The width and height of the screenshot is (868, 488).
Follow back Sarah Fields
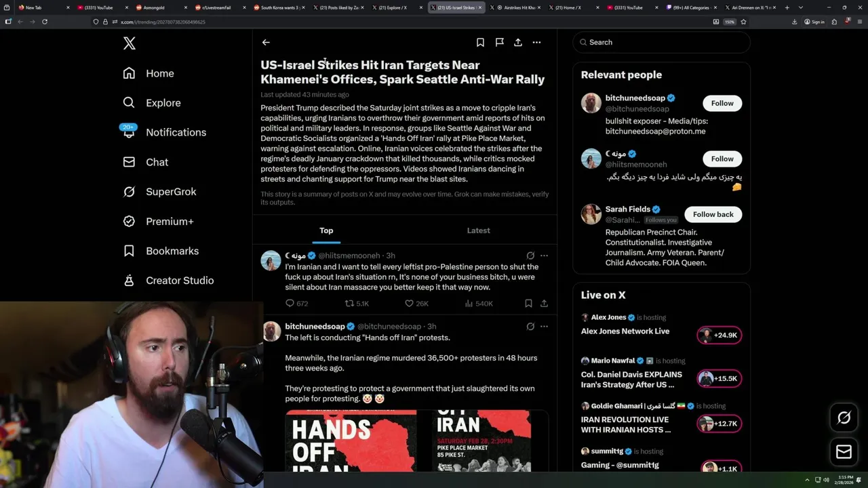tap(713, 214)
